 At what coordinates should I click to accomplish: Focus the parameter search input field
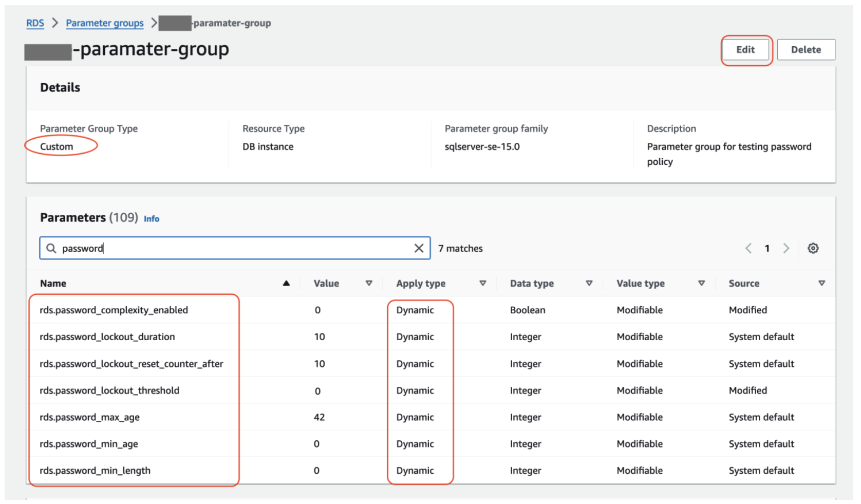point(231,248)
